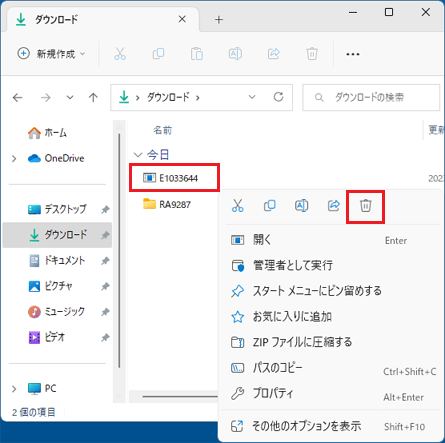The width and height of the screenshot is (445, 443).
Task: Open ドキュメント in the navigation pane
Action: pyautogui.click(x=57, y=261)
